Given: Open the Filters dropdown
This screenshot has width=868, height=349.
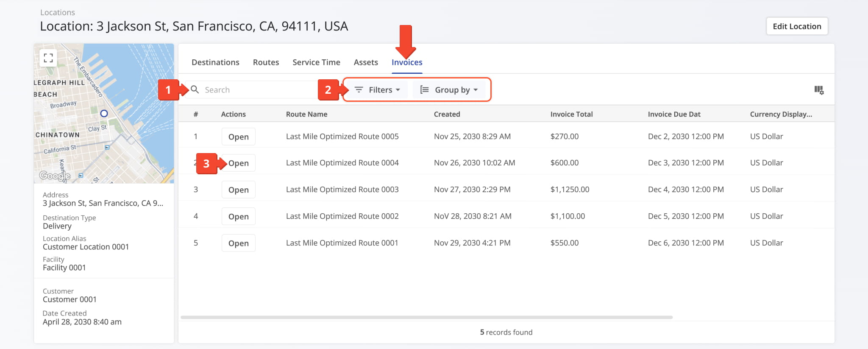Looking at the screenshot, I should [x=377, y=90].
